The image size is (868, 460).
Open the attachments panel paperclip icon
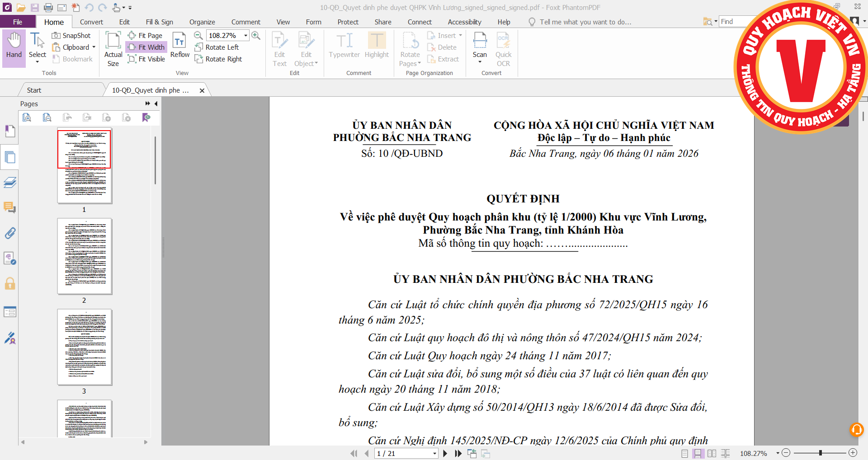point(9,233)
